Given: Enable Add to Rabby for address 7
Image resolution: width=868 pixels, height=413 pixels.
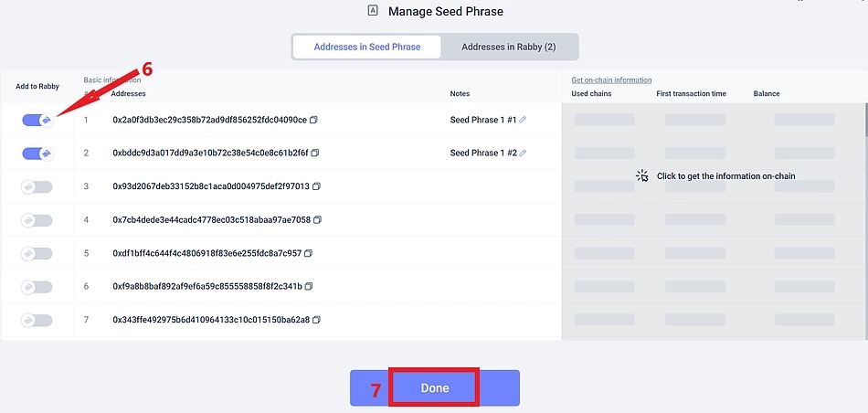Looking at the screenshot, I should (x=37, y=320).
